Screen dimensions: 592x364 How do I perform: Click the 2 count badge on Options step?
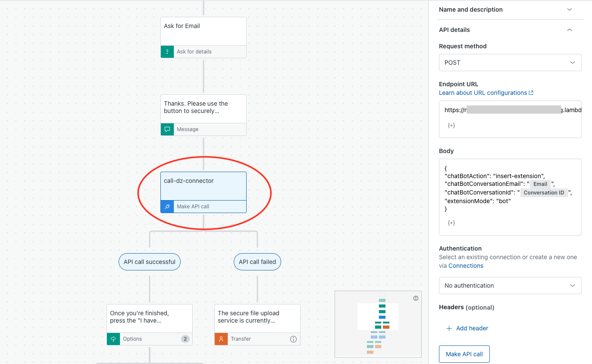(x=185, y=339)
